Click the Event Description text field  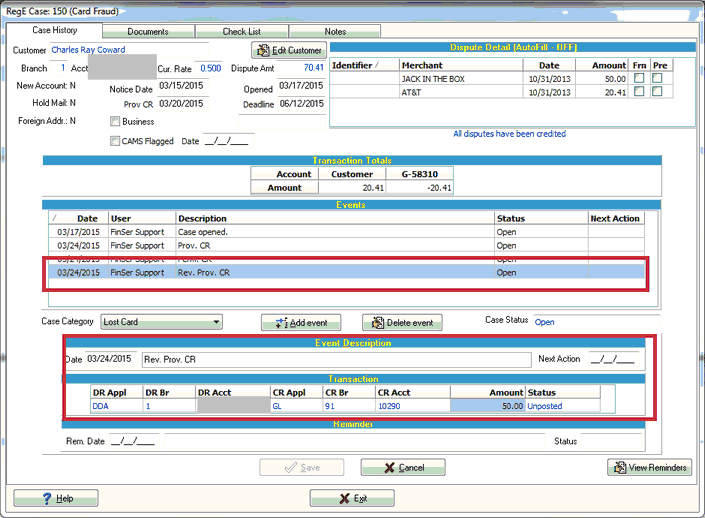tap(336, 359)
